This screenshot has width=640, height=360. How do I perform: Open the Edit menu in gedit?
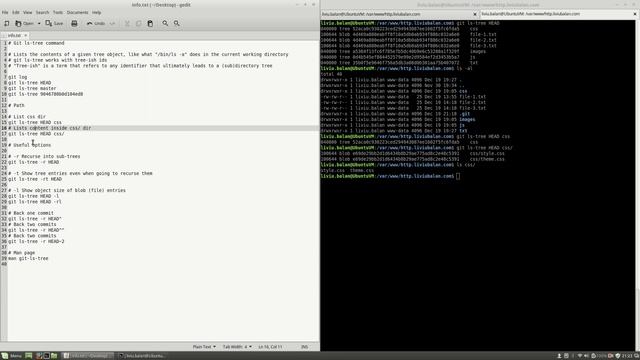[16, 13]
